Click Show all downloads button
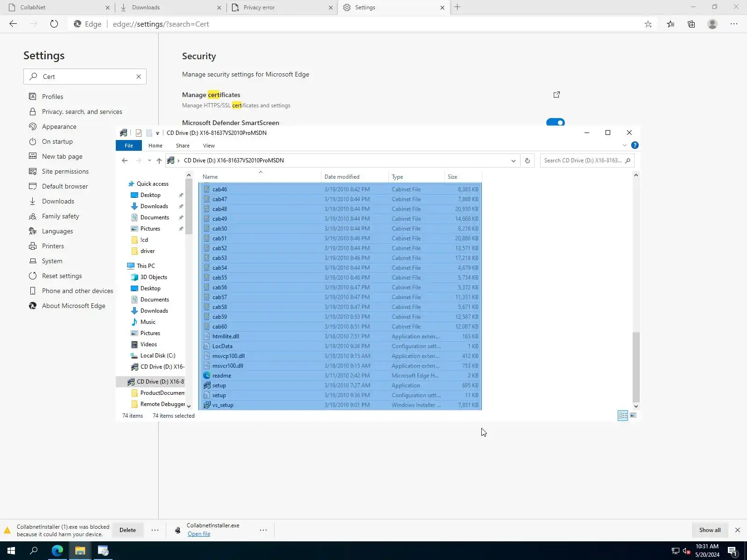The image size is (747, 560). pos(710,530)
